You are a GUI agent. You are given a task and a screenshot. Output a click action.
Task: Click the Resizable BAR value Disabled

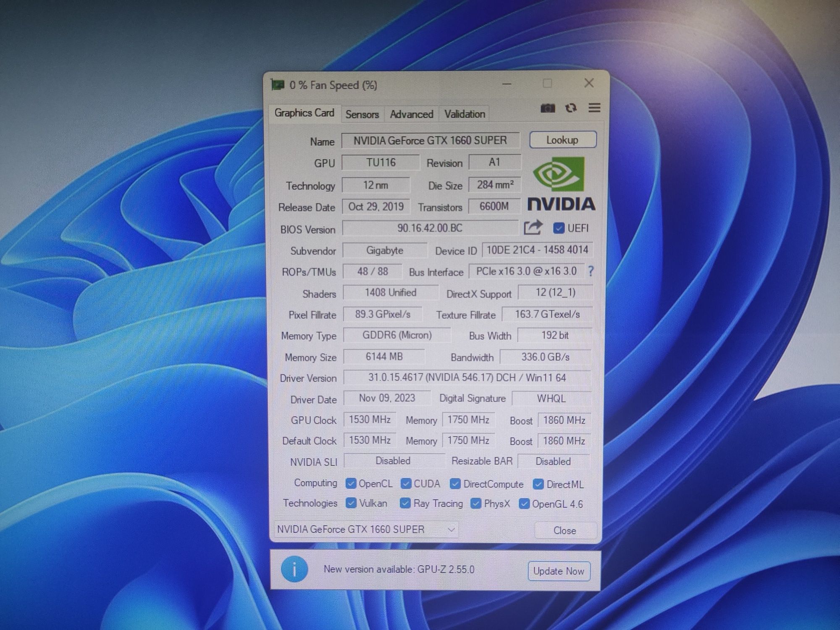(x=554, y=461)
